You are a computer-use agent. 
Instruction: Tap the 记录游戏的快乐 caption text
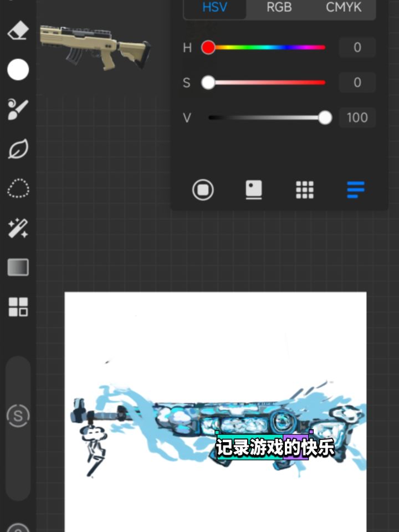click(275, 447)
